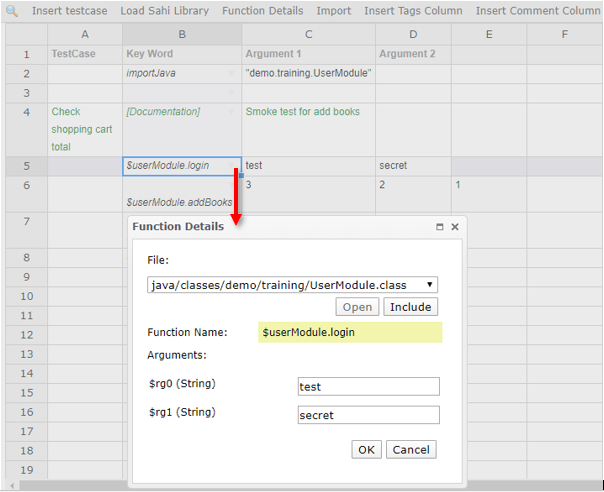Close the Function Details dialog
Screen dimensions: 604x492
click(455, 227)
